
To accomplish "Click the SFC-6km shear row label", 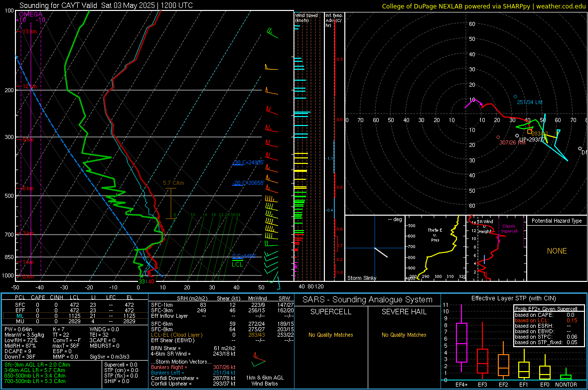I will point(161,324).
